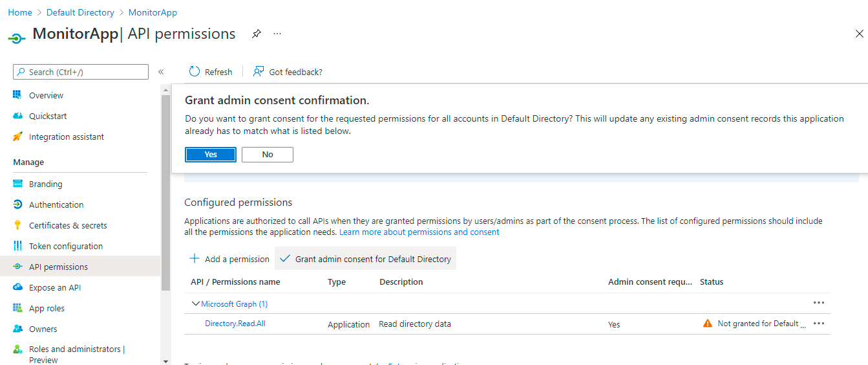The image size is (868, 365).
Task: Open App roles in the sidebar
Action: 47,308
